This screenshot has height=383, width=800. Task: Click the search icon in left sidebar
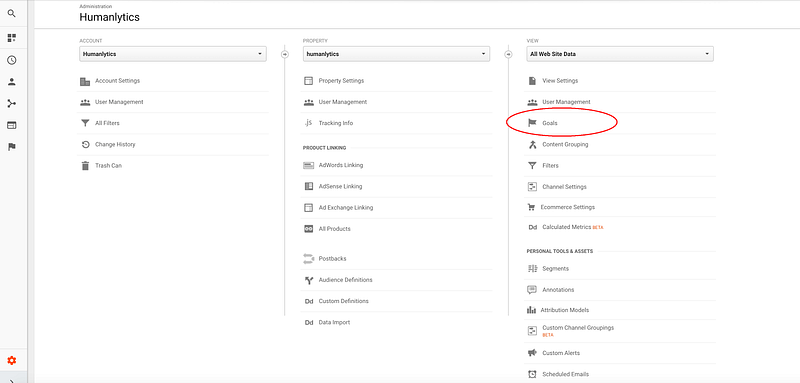12,14
